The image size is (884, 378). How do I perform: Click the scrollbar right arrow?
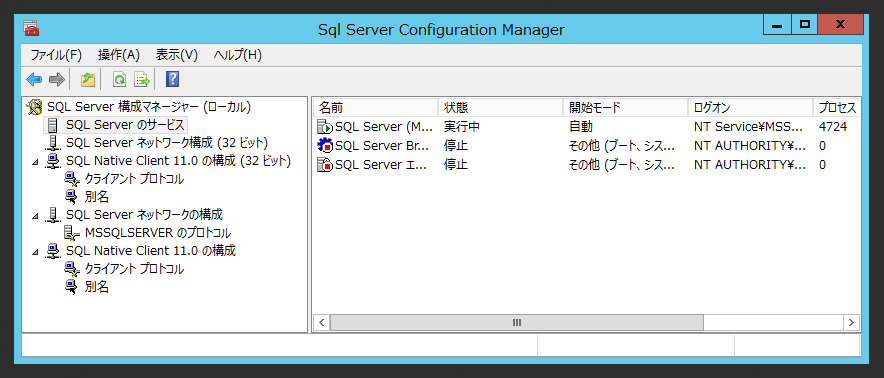[852, 323]
